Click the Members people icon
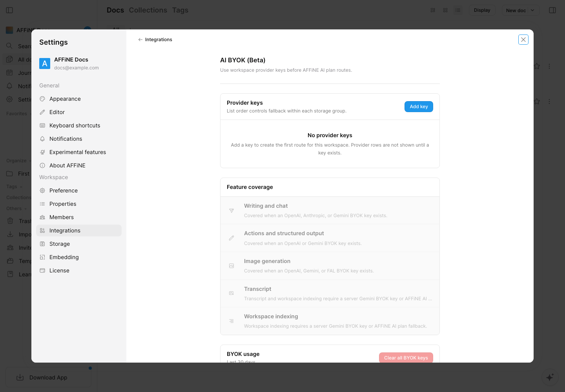Viewport: 565px width, 392px height. tap(42, 217)
